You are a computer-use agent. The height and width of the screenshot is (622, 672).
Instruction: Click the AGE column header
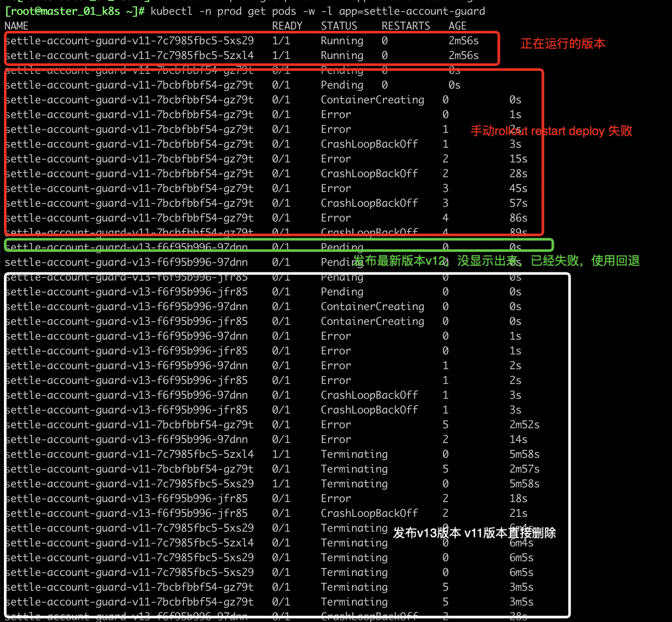coord(457,26)
